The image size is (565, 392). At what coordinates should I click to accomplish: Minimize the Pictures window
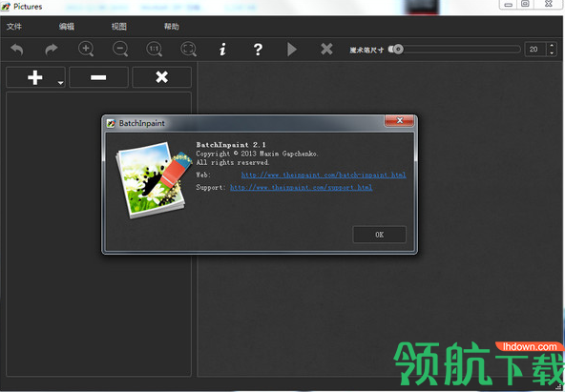pyautogui.click(x=508, y=5)
